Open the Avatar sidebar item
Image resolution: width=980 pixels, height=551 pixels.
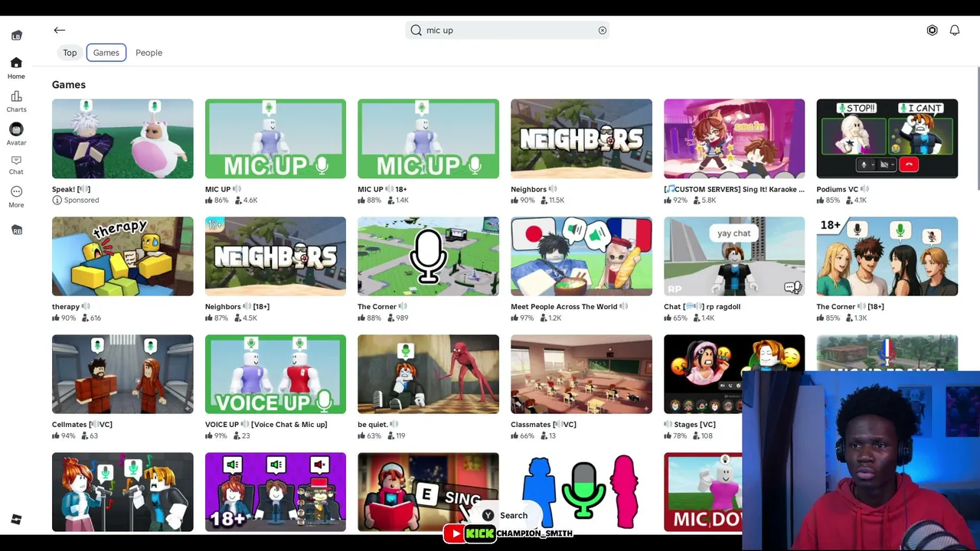click(x=16, y=133)
